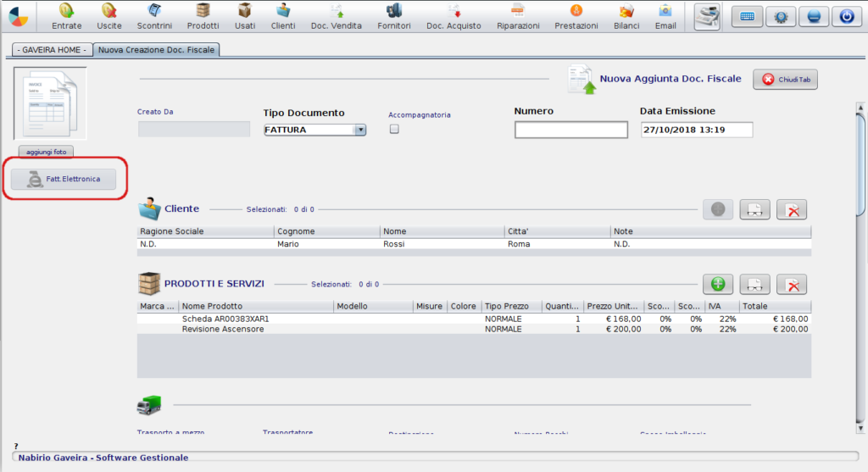Open the Prodotti toolbar section
The height and width of the screenshot is (472, 868).
[x=203, y=16]
